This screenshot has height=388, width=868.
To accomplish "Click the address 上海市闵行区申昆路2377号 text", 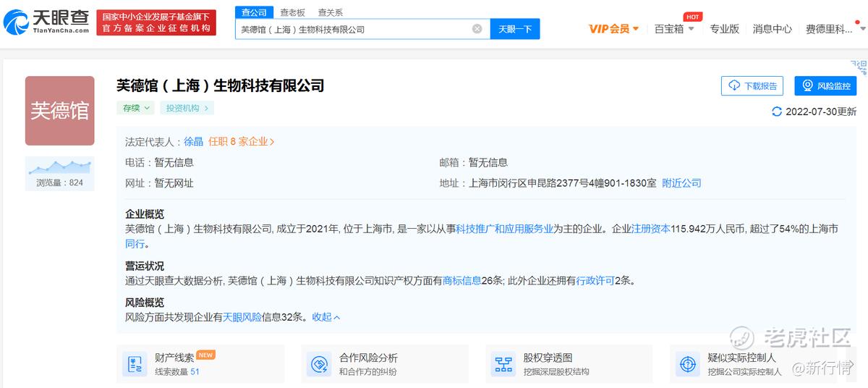I will point(563,183).
